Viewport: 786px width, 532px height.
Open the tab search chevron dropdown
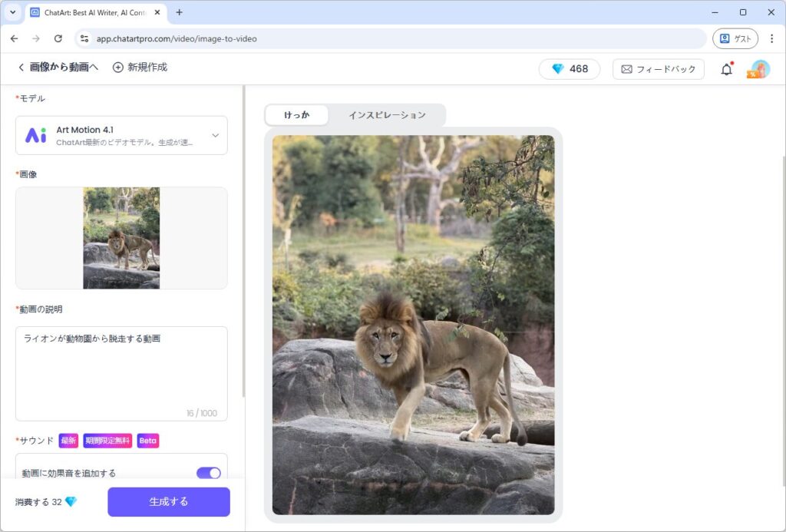[x=12, y=12]
